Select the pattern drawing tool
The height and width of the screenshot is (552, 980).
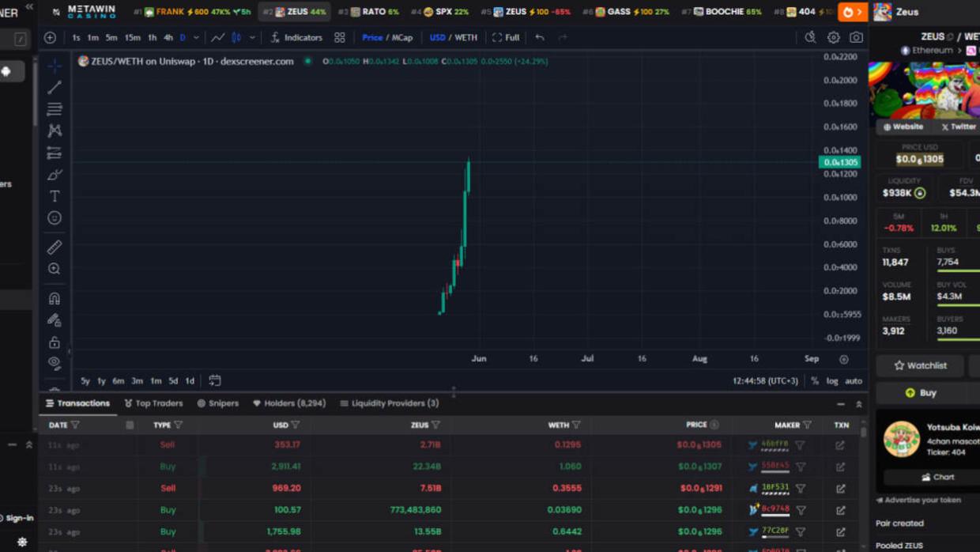(55, 130)
